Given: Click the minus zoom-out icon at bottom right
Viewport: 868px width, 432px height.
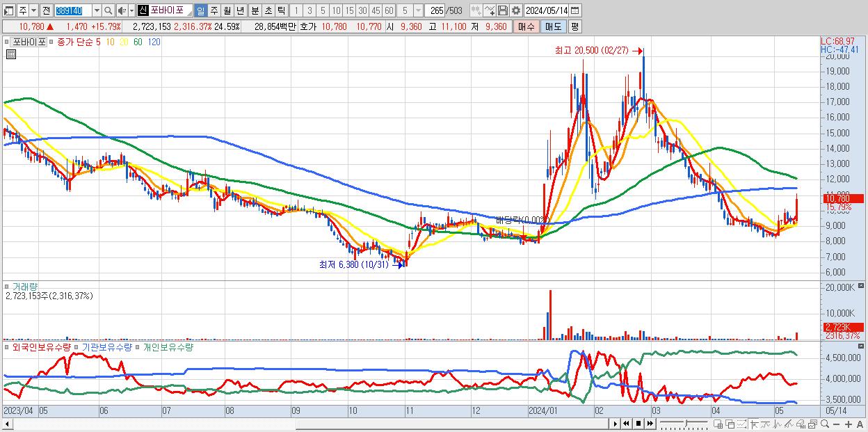Looking at the screenshot, I should (x=836, y=424).
